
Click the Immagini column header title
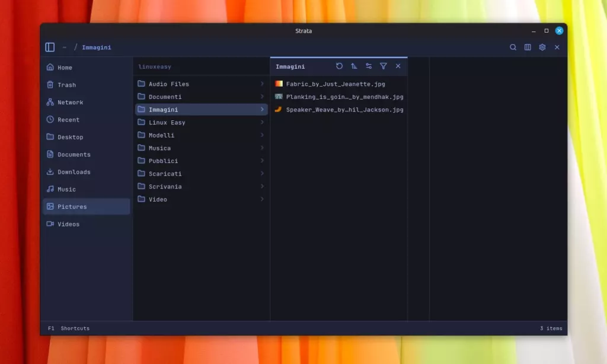click(x=290, y=66)
